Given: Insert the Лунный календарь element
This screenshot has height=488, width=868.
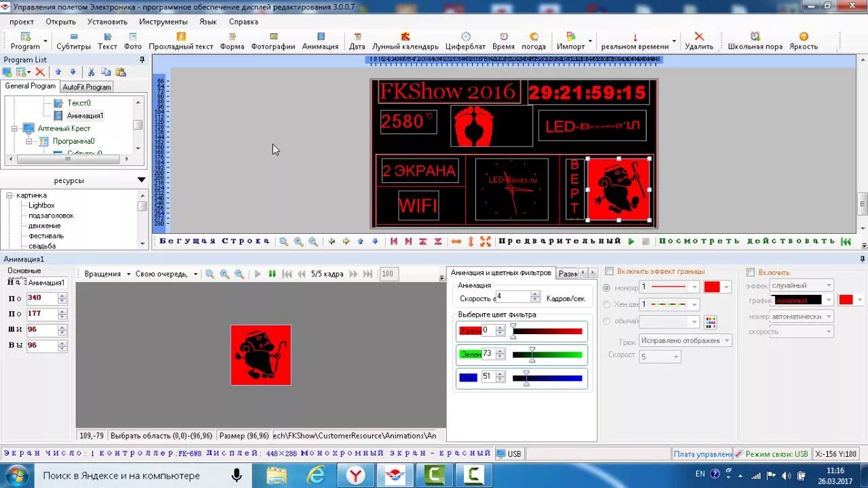Looking at the screenshot, I should point(406,41).
